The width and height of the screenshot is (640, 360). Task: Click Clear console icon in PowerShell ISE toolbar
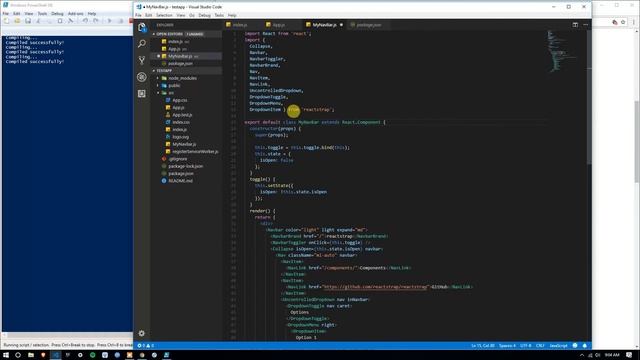click(x=70, y=21)
